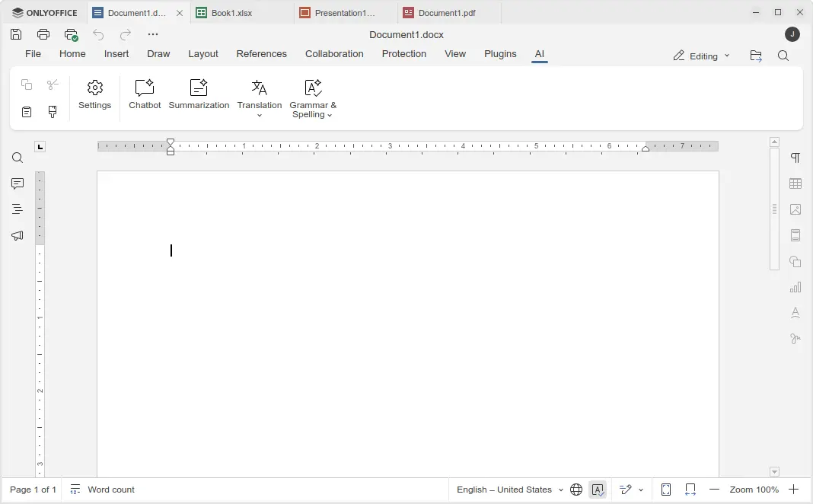The image size is (813, 504).
Task: Open the References ribbon tab
Action: [x=261, y=54]
